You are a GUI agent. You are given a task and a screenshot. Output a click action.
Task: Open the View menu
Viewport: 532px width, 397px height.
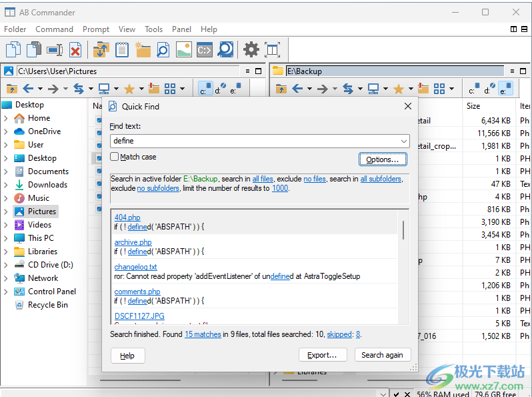click(127, 29)
